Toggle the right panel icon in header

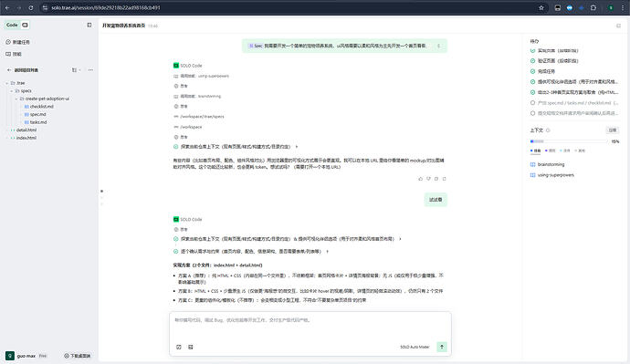coord(618,26)
